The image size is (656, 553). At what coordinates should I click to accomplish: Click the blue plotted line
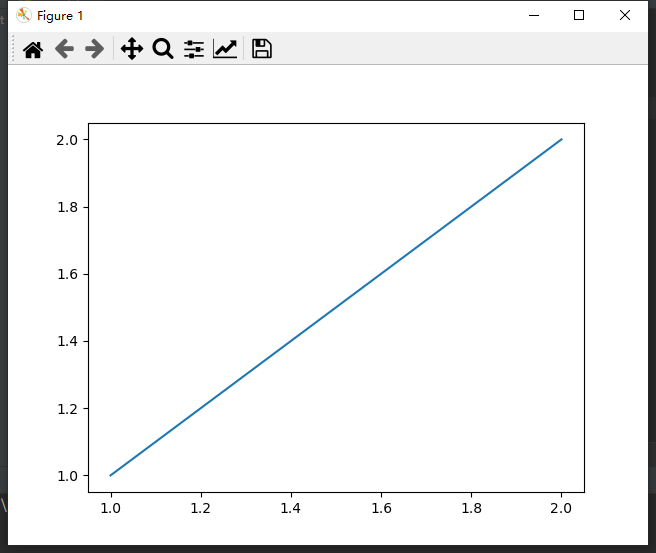tap(336, 307)
